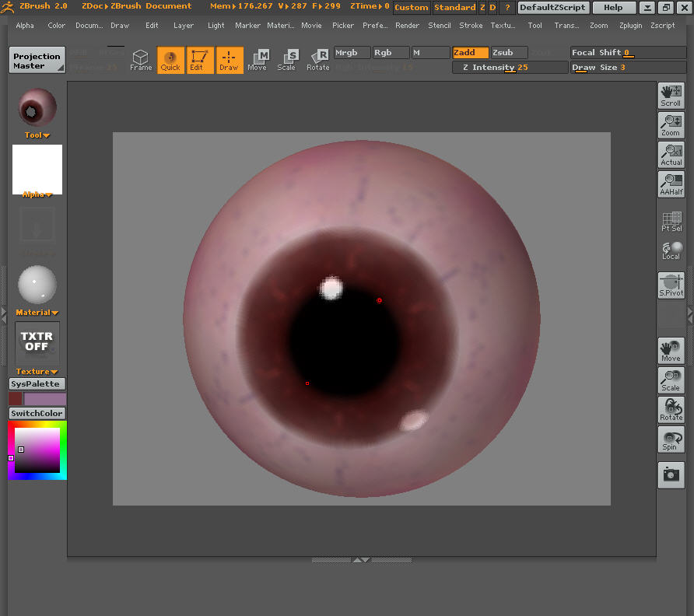Open the Light menu
This screenshot has height=616, width=694.
(x=216, y=26)
